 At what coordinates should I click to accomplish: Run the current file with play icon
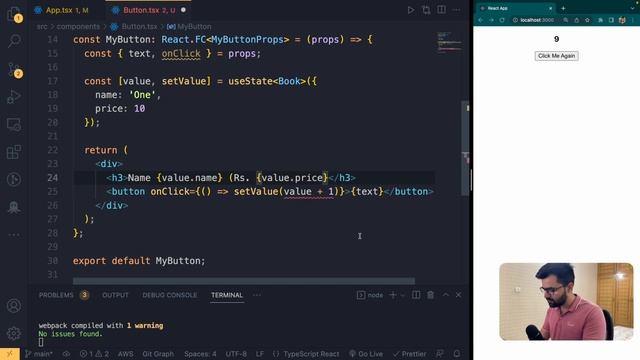(411, 10)
